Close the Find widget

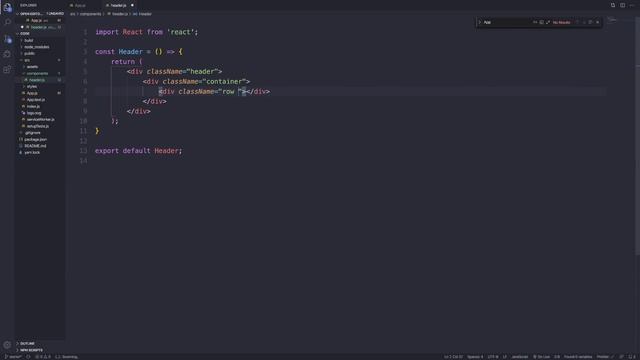point(598,22)
